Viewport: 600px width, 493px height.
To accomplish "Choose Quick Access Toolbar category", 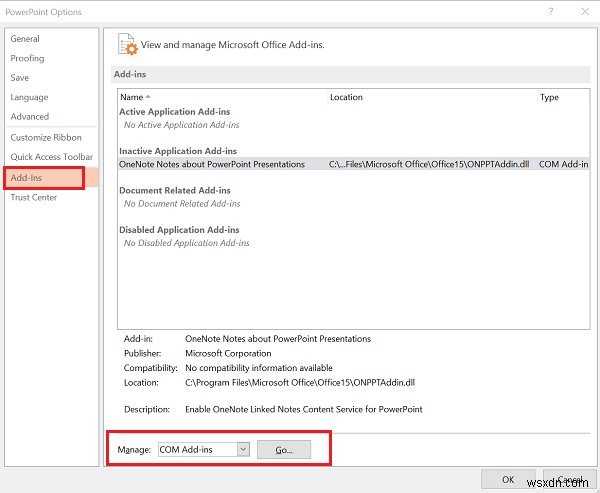I will (x=52, y=157).
